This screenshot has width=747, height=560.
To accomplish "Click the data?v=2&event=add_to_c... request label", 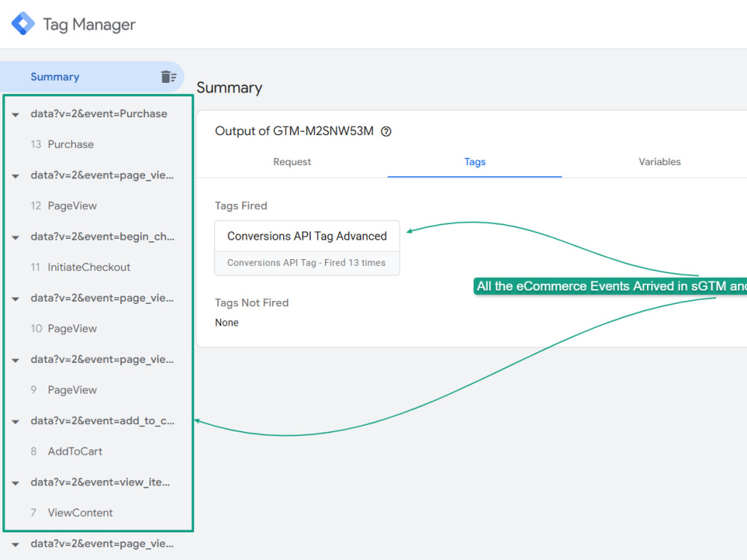I will pyautogui.click(x=102, y=421).
